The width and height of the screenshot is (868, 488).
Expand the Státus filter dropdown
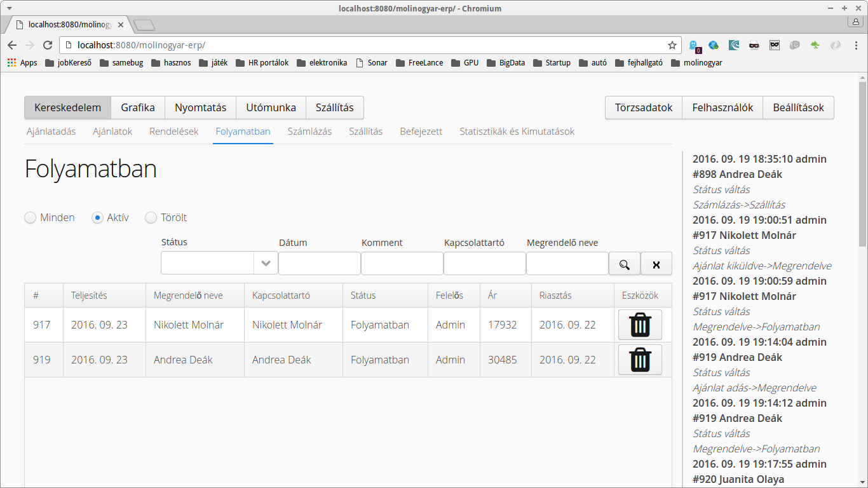tap(266, 263)
